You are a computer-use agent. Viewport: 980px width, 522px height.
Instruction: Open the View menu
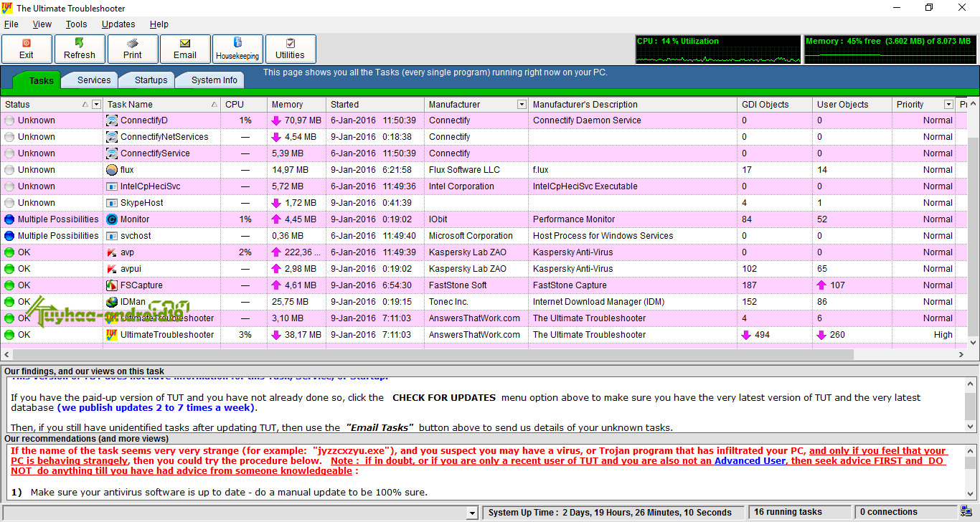(42, 24)
